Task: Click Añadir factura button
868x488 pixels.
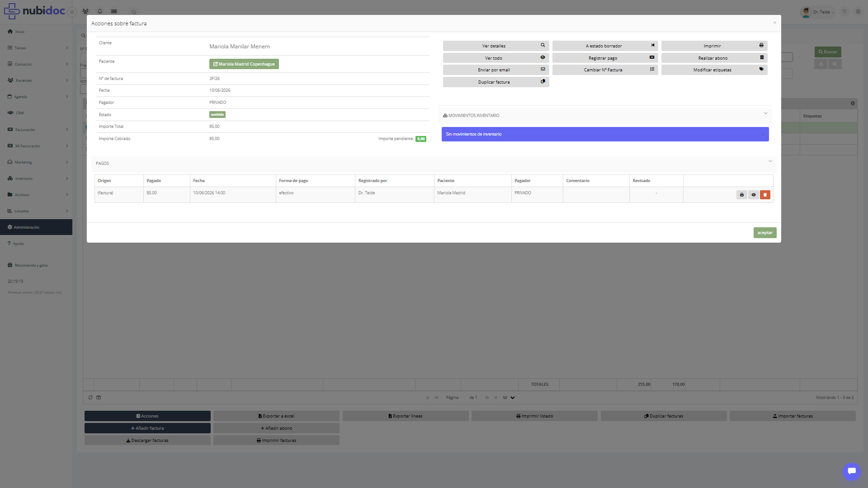Action: click(147, 428)
